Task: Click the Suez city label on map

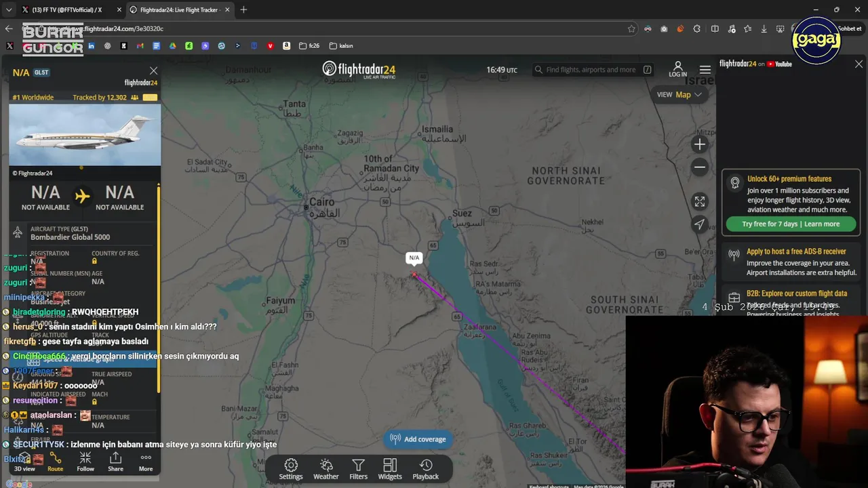Action: pos(462,213)
